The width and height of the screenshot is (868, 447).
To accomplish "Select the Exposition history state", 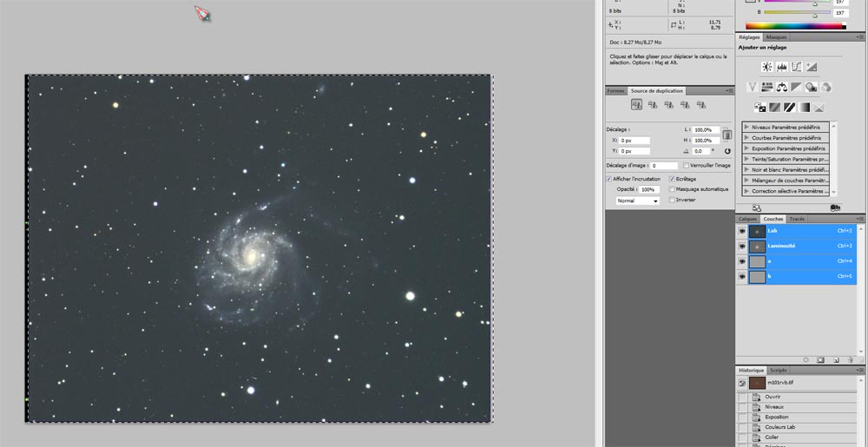I will (777, 417).
